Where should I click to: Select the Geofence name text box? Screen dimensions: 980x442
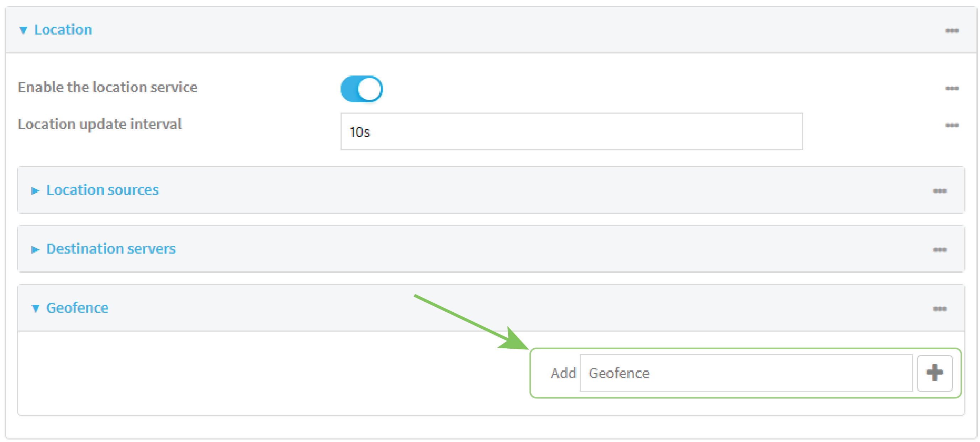745,373
